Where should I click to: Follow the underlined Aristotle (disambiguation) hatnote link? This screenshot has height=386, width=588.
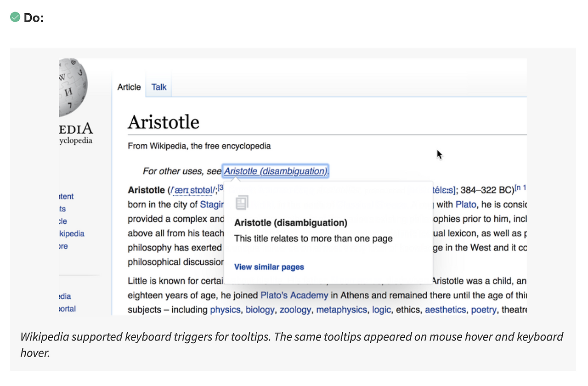point(276,171)
